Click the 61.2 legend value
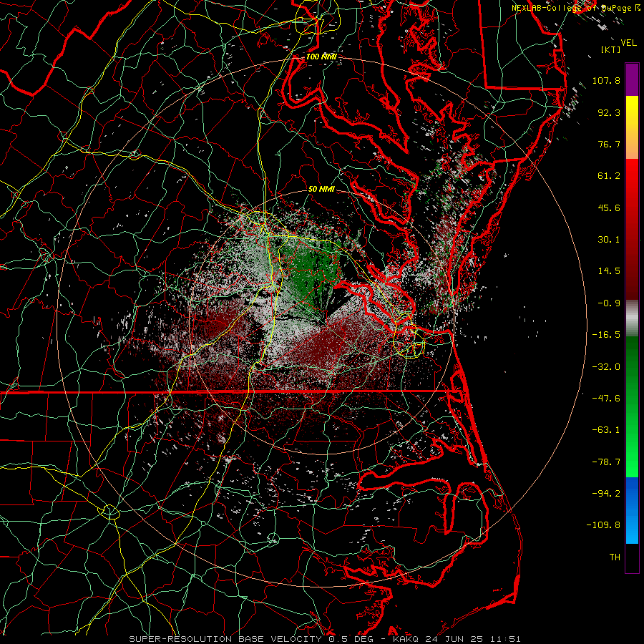This screenshot has height=644, width=644. click(609, 176)
